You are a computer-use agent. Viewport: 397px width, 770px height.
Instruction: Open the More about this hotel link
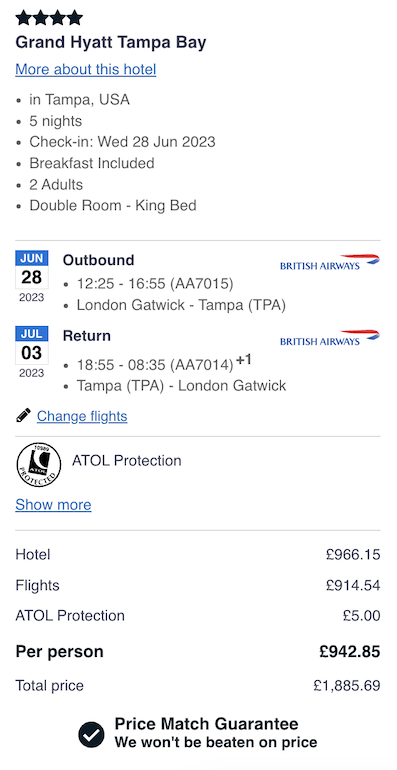coord(85,69)
